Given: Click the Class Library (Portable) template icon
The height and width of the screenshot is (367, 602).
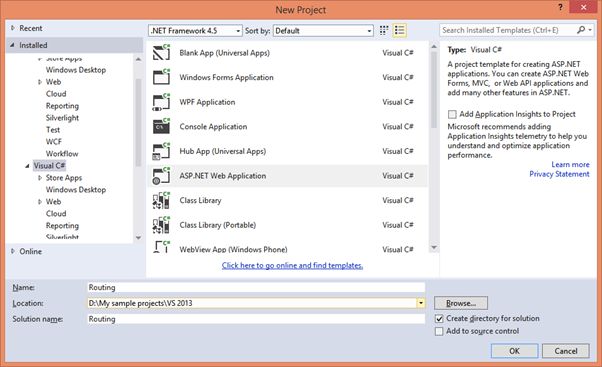Looking at the screenshot, I should (x=161, y=225).
